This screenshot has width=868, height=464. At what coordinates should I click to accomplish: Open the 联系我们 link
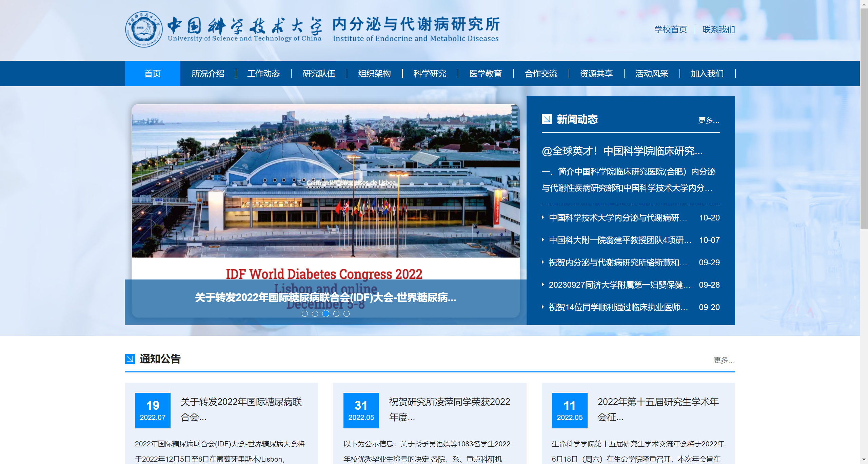pos(719,30)
